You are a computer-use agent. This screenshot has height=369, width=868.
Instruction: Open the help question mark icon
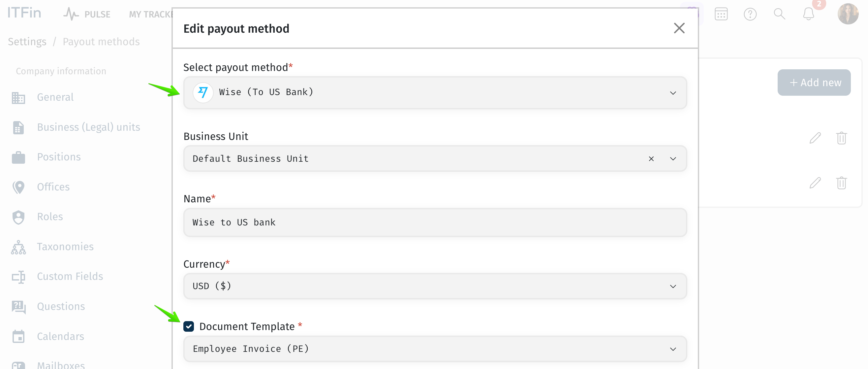[750, 14]
